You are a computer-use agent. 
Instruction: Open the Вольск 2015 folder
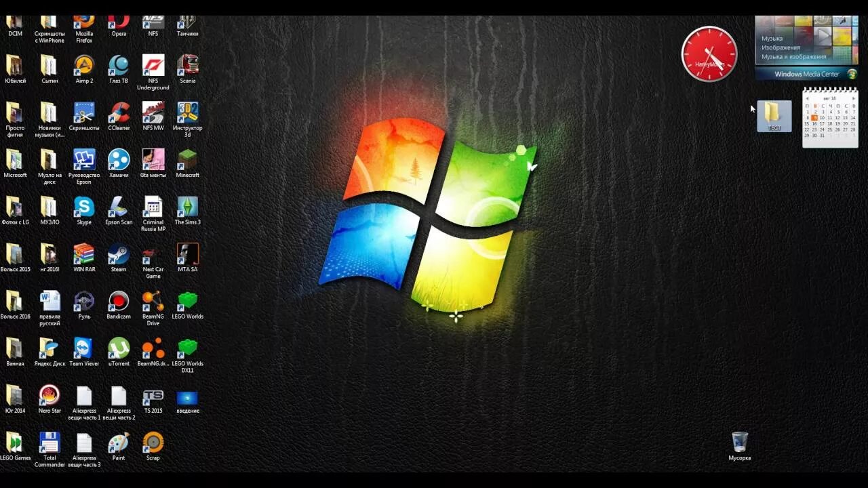click(15, 258)
